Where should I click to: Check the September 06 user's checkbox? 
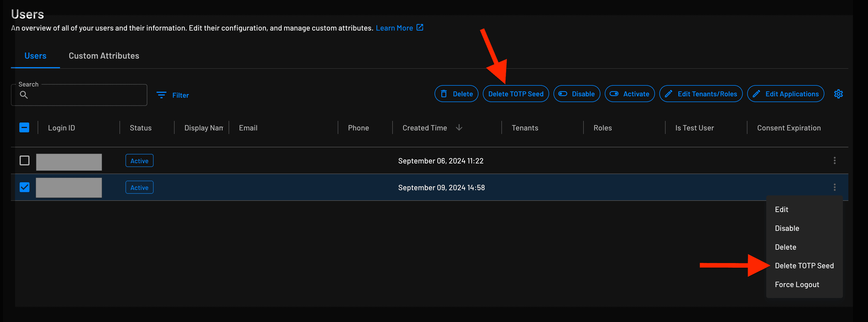coord(24,160)
